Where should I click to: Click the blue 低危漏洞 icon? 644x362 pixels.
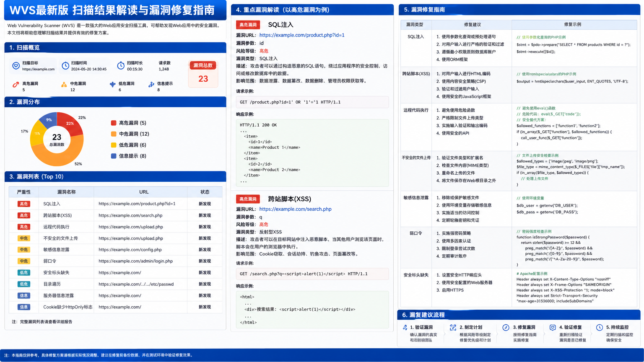[112, 85]
